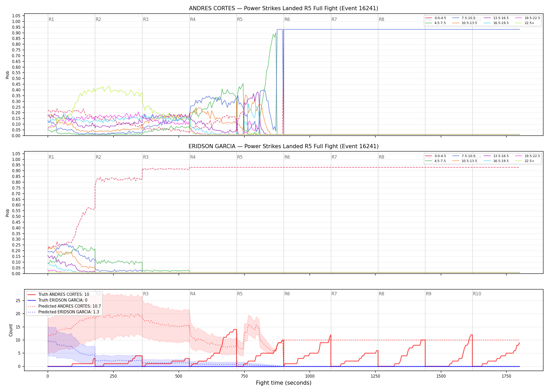Select the R4 round marker in Garcia chart
Image resolution: width=549 pixels, height=392 pixels.
[x=193, y=157]
